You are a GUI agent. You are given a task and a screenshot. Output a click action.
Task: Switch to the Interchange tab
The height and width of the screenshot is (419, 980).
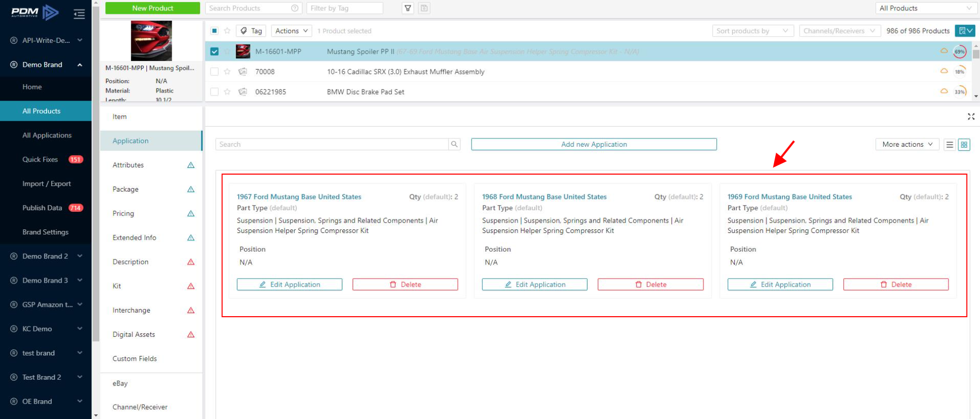(x=151, y=311)
